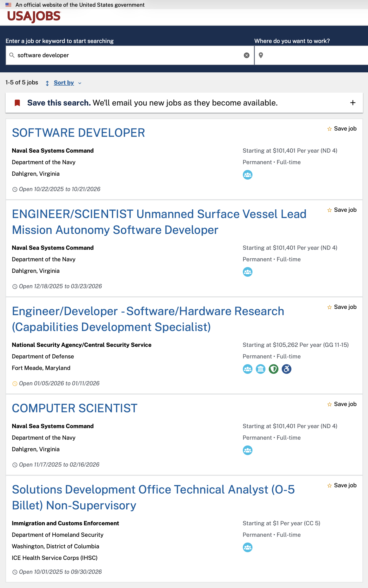368x588 pixels.
Task: Click 'Starting at $1 Per year (CC 5)'
Action: click(x=281, y=523)
